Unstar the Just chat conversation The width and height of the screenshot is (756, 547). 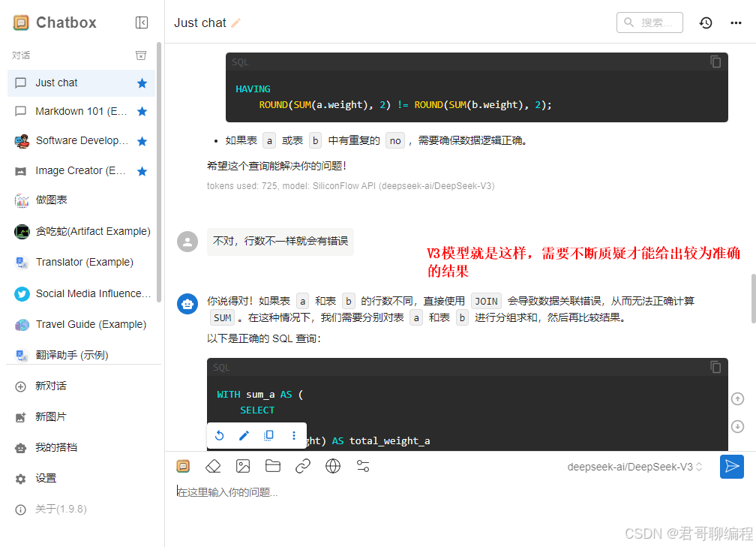click(142, 83)
